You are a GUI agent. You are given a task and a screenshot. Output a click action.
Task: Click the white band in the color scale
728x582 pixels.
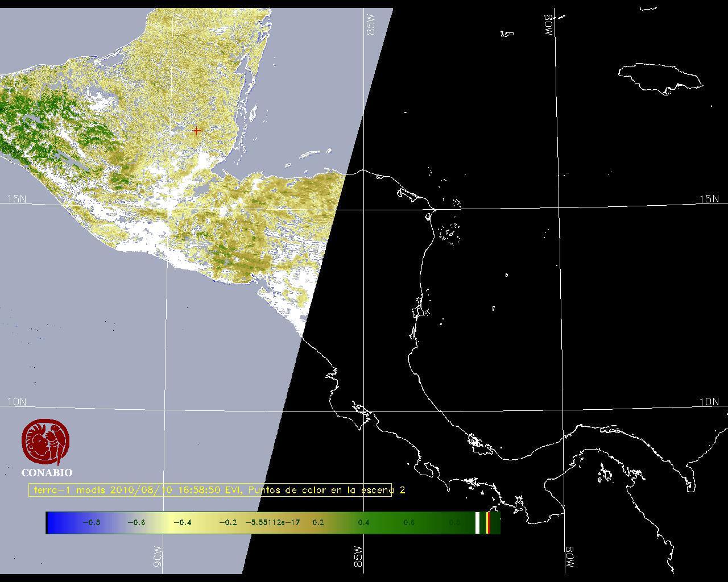click(x=478, y=523)
